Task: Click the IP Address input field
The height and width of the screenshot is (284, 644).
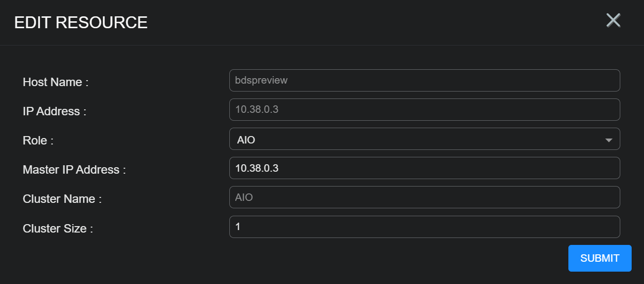Action: [x=424, y=109]
